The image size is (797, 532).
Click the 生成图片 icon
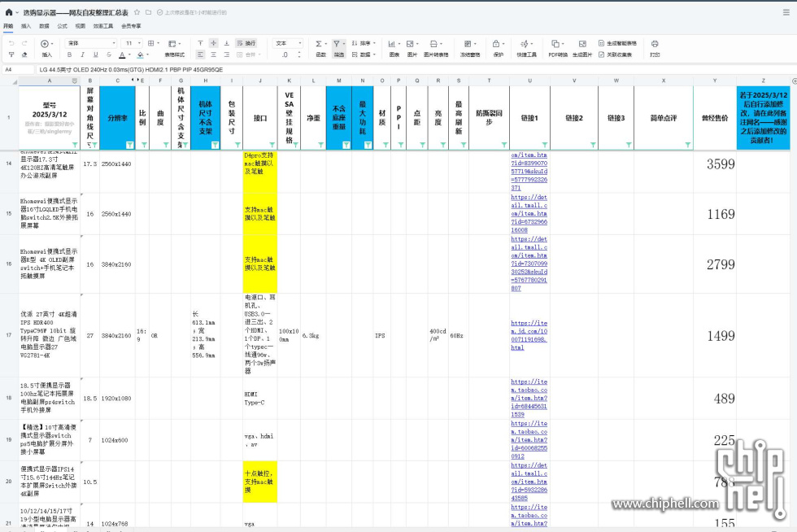(582, 44)
